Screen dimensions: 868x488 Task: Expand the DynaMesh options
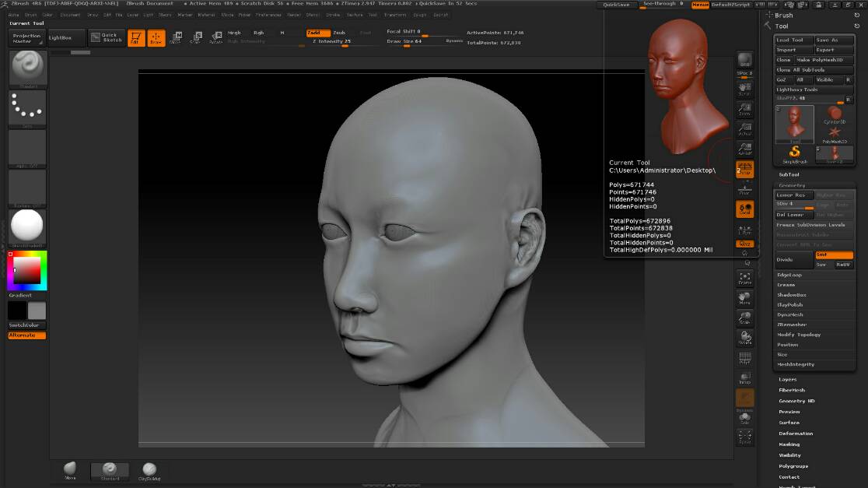click(791, 314)
